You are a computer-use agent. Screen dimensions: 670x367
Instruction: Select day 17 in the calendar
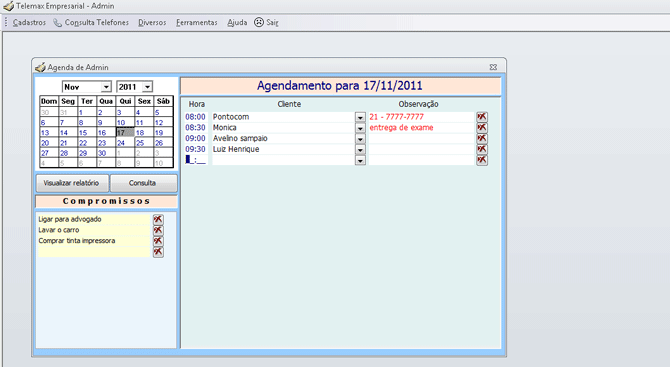click(125, 132)
